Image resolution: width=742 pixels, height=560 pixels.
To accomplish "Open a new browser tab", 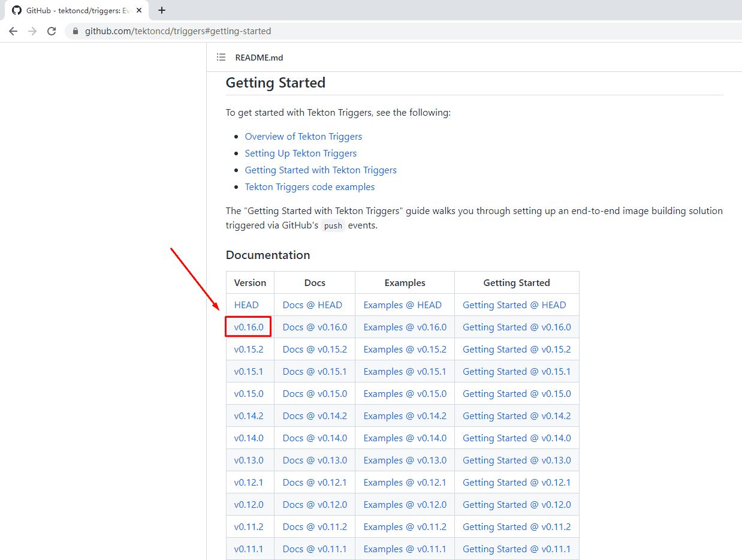I will click(161, 10).
